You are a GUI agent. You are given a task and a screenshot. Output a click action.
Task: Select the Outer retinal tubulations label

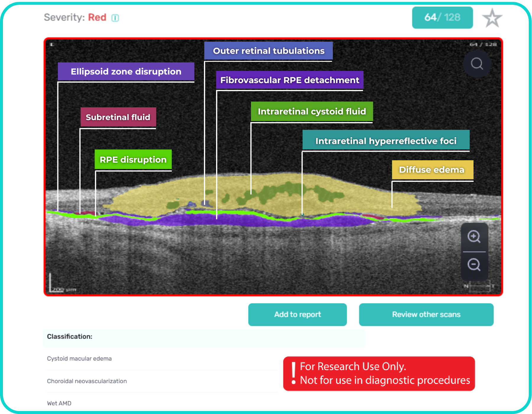(x=268, y=51)
